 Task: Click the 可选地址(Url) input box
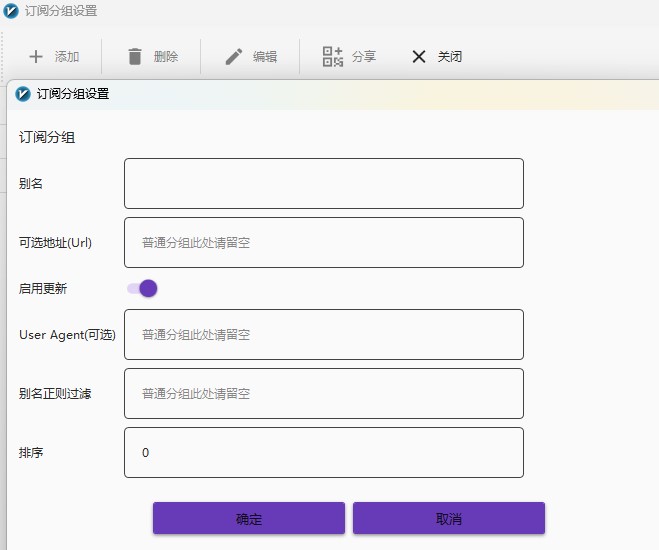point(323,243)
